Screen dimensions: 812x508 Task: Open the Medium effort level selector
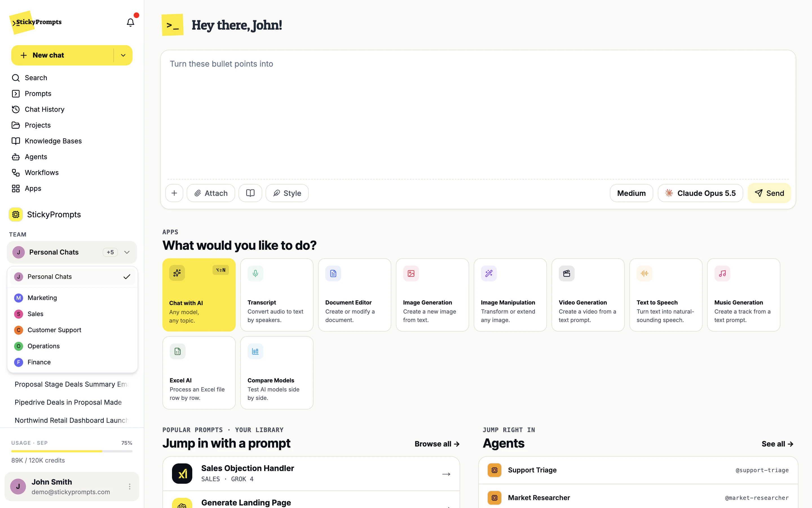[x=631, y=193]
